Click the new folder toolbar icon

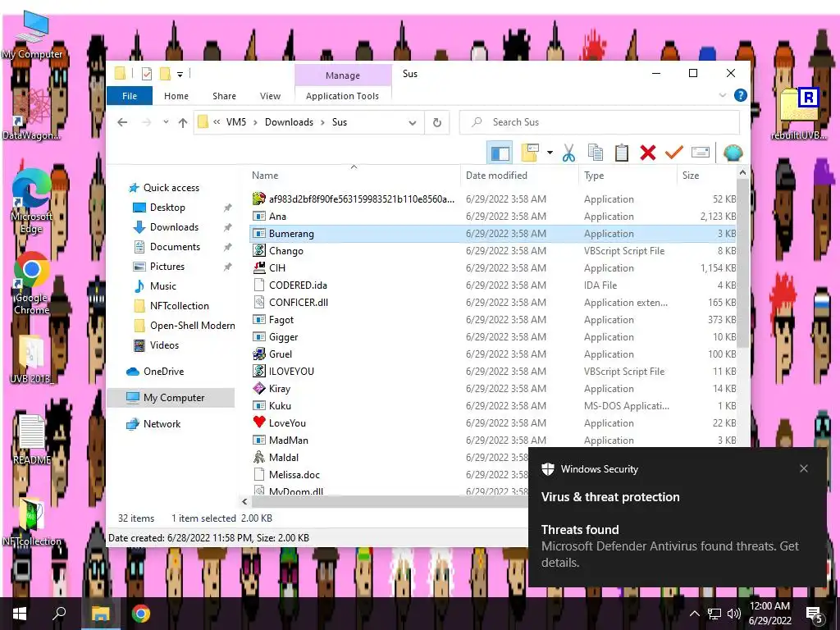(x=530, y=153)
